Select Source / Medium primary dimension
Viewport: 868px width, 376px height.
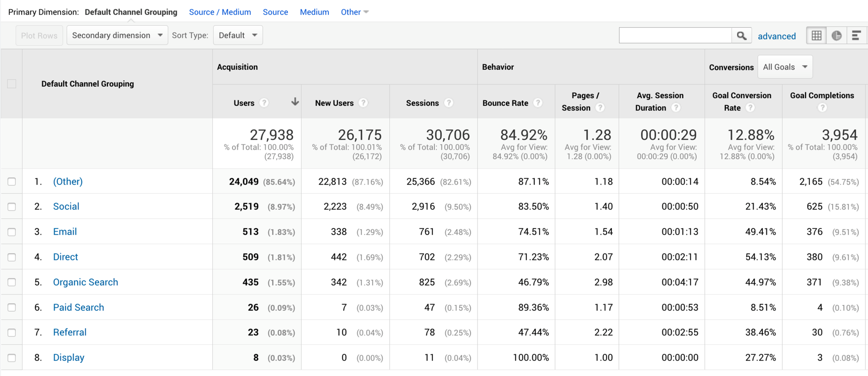[x=220, y=12]
